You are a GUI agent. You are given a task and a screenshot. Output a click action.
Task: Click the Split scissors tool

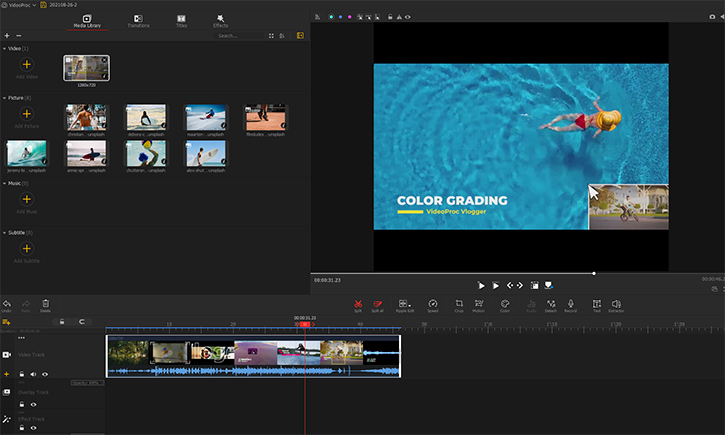tap(358, 303)
